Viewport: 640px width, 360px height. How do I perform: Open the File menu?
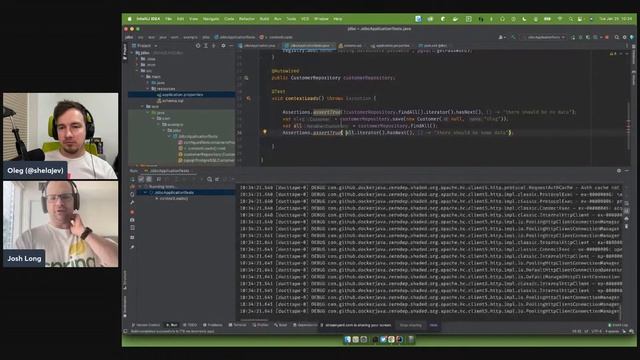(168, 19)
